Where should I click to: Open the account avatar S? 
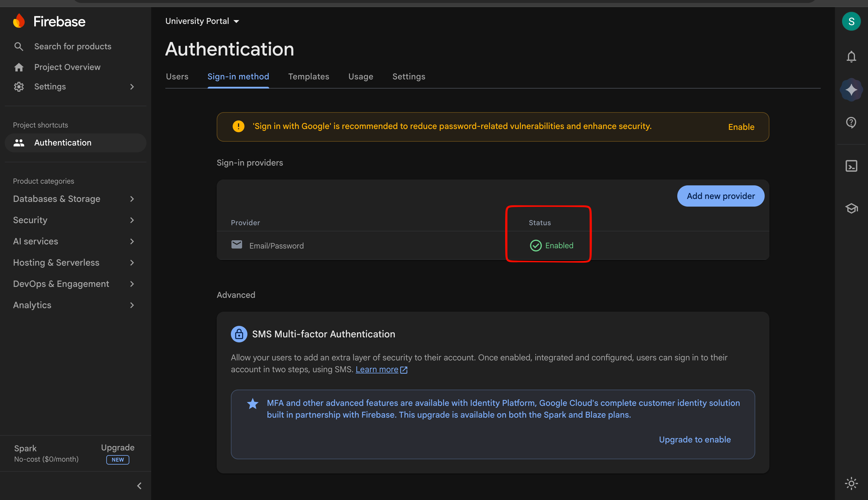coord(851,21)
